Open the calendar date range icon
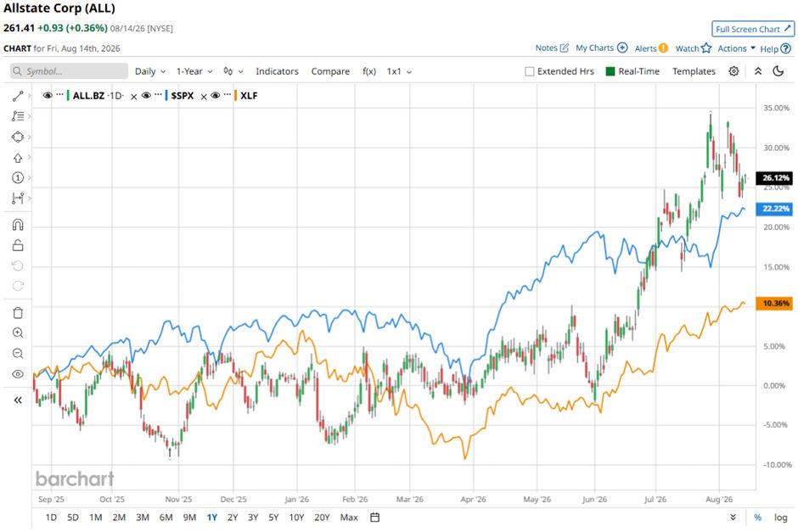This screenshot has width=798, height=532. click(x=374, y=518)
